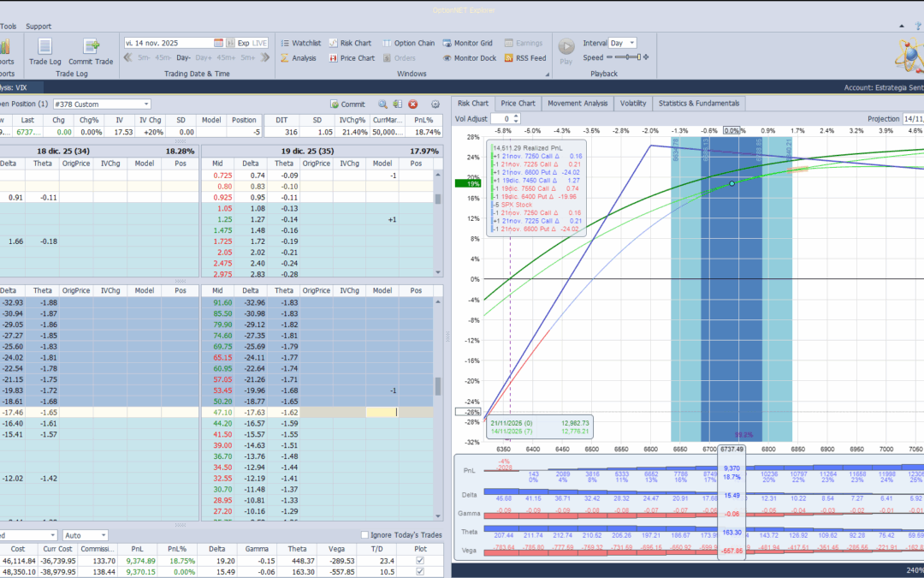Click the export grid icon beside magnifier

(x=398, y=104)
